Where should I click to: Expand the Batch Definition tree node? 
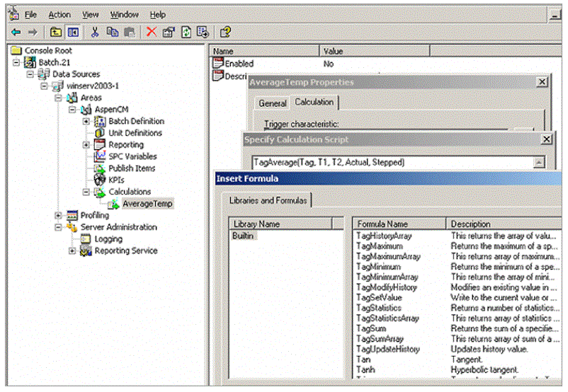(86, 121)
